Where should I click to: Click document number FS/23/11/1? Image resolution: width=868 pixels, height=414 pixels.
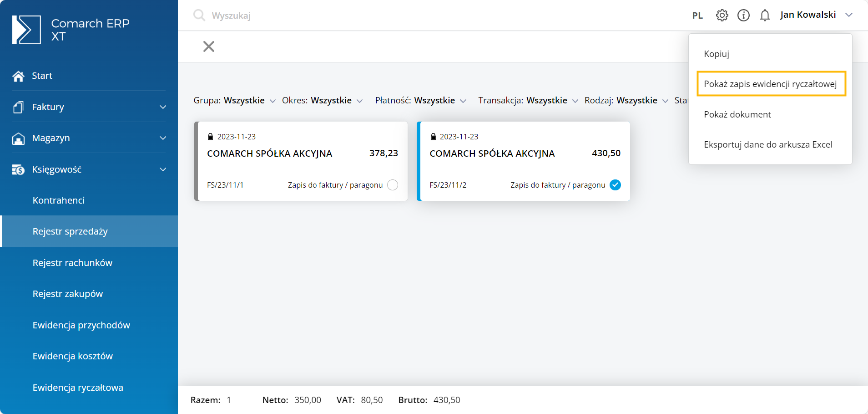[225, 185]
